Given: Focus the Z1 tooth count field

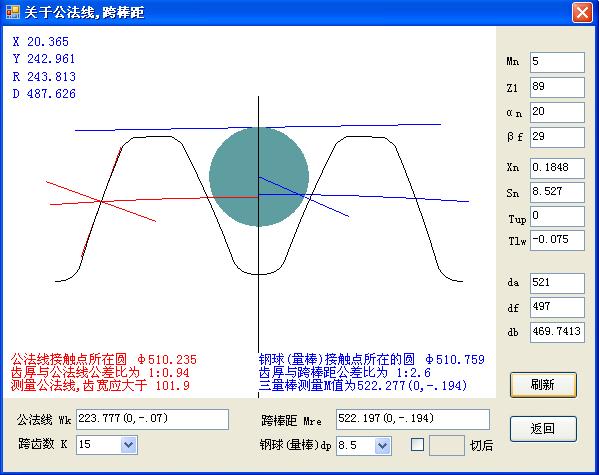Looking at the screenshot, I should pyautogui.click(x=557, y=87).
